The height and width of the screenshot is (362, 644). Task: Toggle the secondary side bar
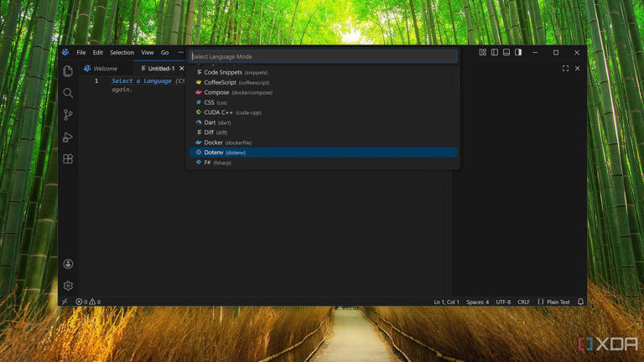518,52
